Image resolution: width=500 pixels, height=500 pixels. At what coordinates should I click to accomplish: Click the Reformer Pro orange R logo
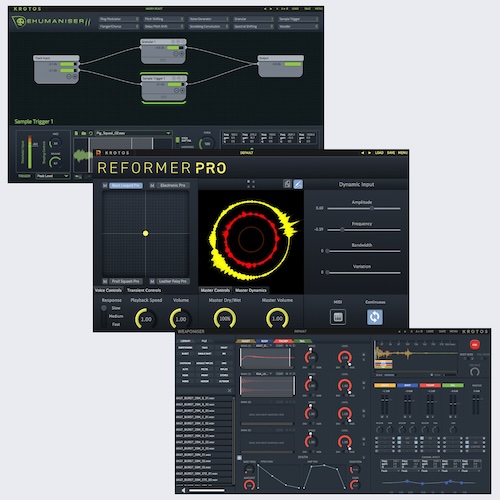98,153
